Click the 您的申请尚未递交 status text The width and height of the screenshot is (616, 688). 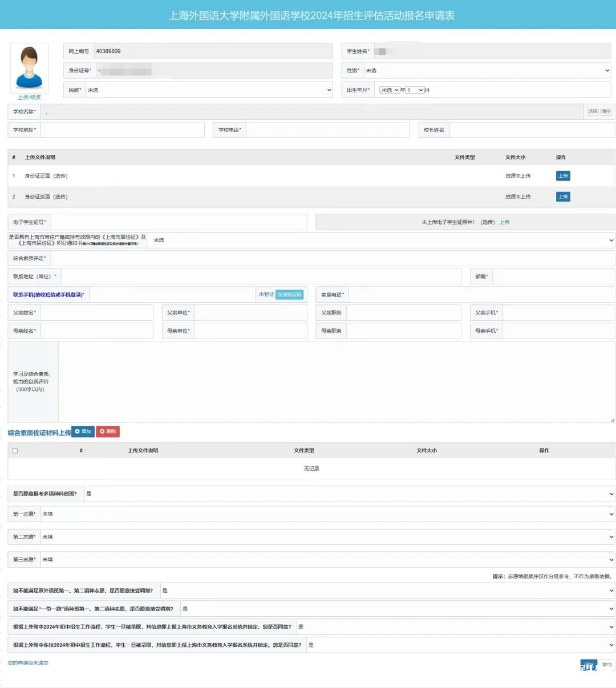pos(28,663)
